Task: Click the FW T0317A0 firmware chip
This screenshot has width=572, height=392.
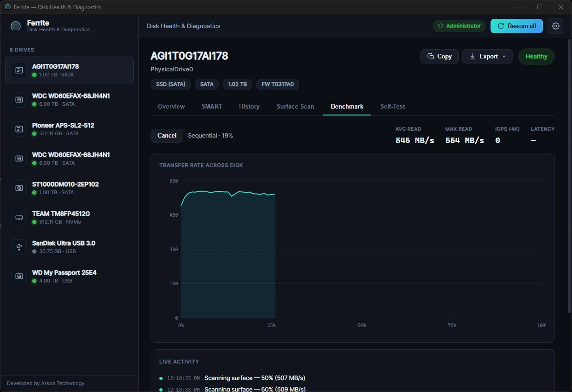Action: [x=278, y=84]
